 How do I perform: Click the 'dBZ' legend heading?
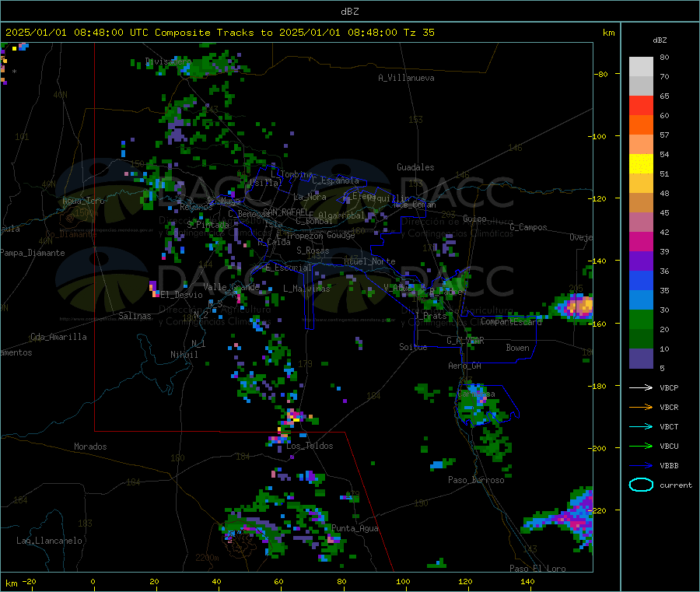[660, 40]
